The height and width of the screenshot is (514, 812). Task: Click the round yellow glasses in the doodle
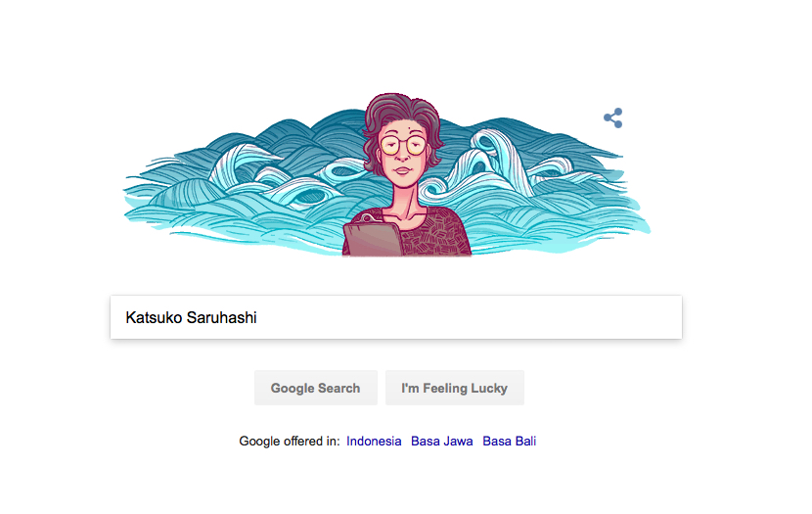403,145
